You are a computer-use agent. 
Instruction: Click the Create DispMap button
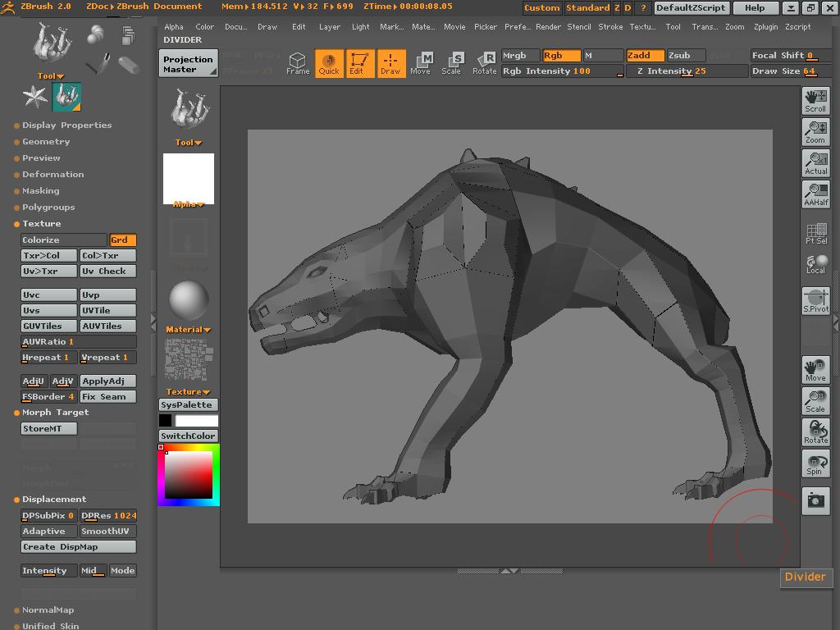[x=78, y=547]
